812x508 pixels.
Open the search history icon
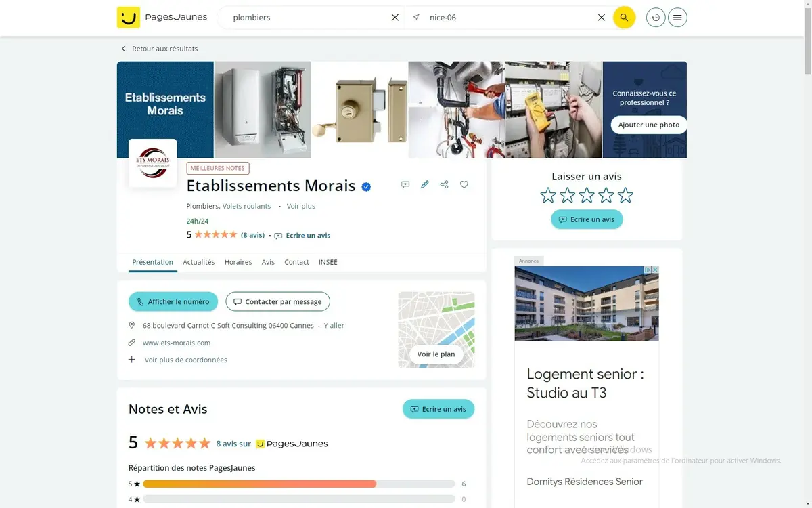click(x=656, y=18)
